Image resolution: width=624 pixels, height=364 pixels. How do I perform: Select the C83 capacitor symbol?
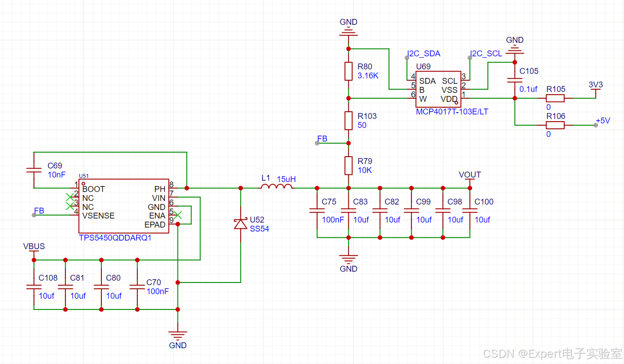pos(348,210)
